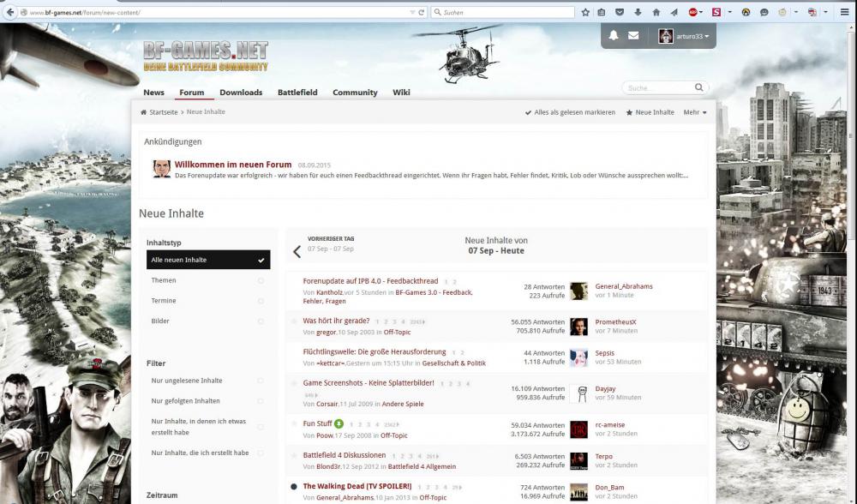
Task: Click the bookmark star in browser toolbar
Action: (x=585, y=13)
